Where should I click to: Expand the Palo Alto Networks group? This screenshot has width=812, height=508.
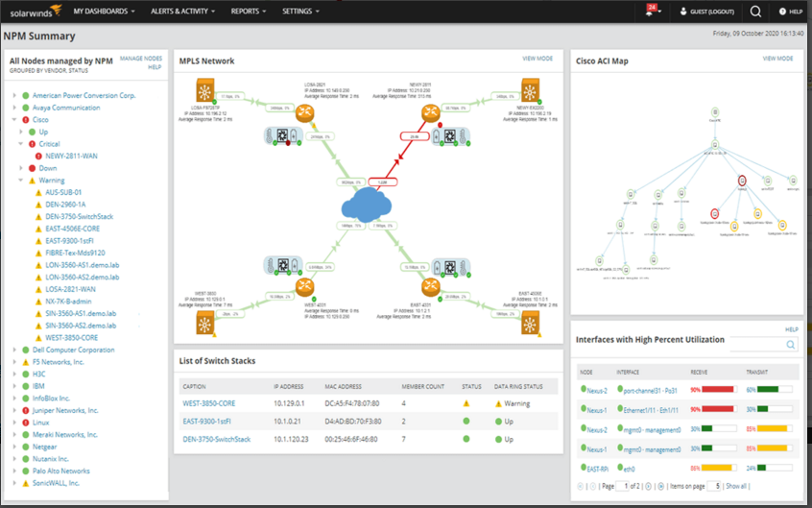point(14,472)
